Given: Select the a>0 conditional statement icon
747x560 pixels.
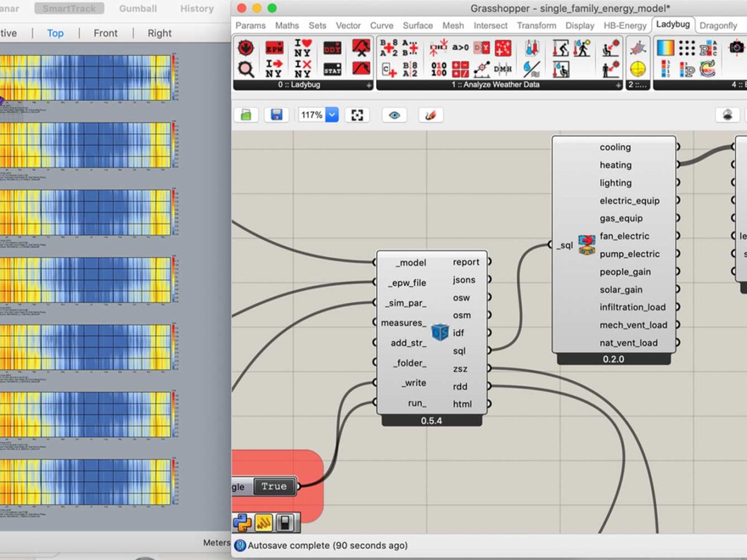Looking at the screenshot, I should pyautogui.click(x=461, y=47).
